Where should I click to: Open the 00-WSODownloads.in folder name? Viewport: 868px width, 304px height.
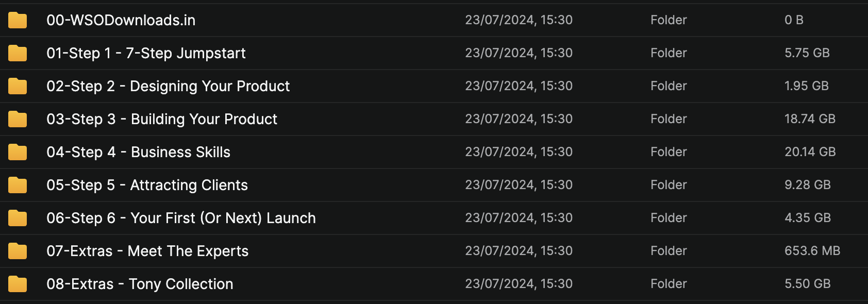pos(121,20)
